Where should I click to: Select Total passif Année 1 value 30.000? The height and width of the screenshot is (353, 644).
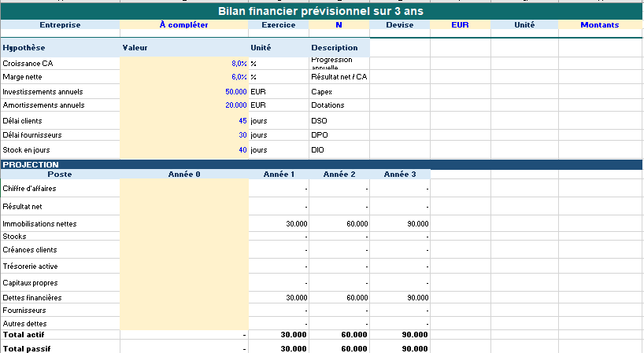(x=279, y=348)
